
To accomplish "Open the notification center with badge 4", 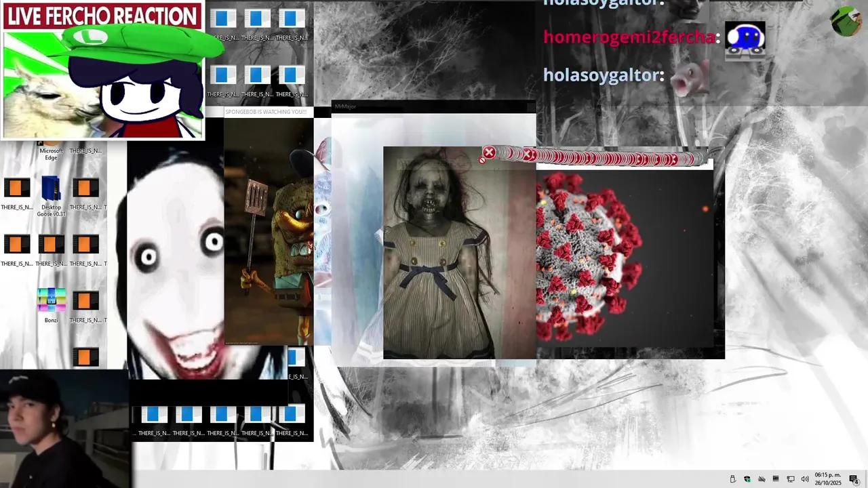I will 854,479.
